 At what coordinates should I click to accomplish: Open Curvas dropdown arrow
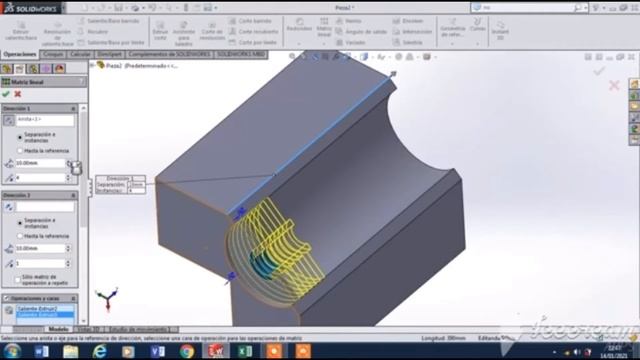click(x=477, y=43)
